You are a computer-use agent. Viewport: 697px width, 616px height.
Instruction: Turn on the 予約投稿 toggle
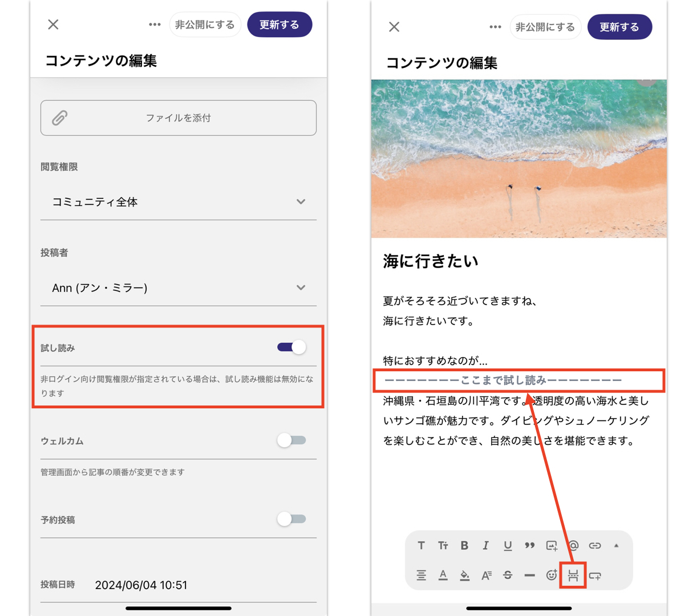(x=291, y=519)
